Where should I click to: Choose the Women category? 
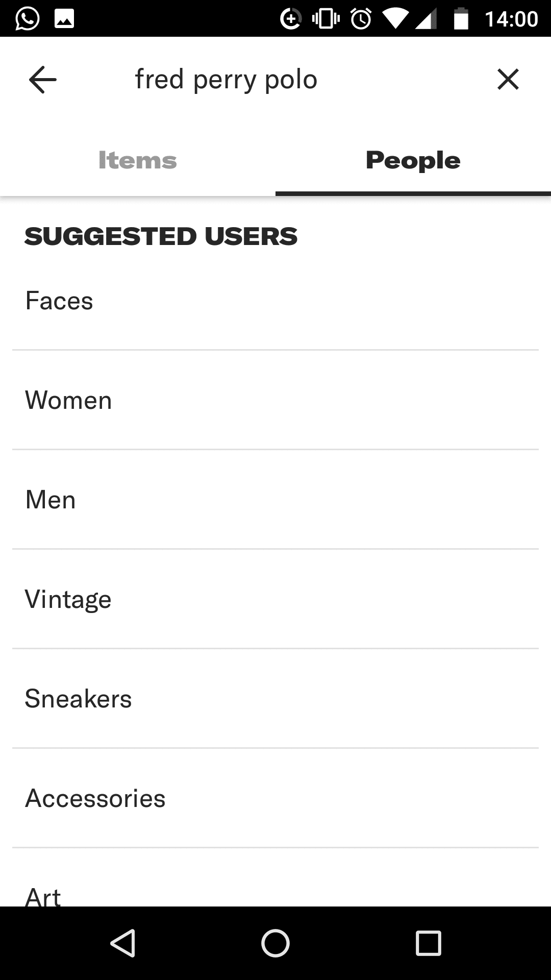[x=275, y=400]
